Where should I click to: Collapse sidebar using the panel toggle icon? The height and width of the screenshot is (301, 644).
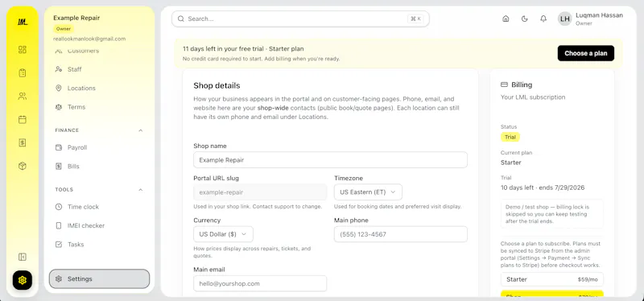(23, 257)
